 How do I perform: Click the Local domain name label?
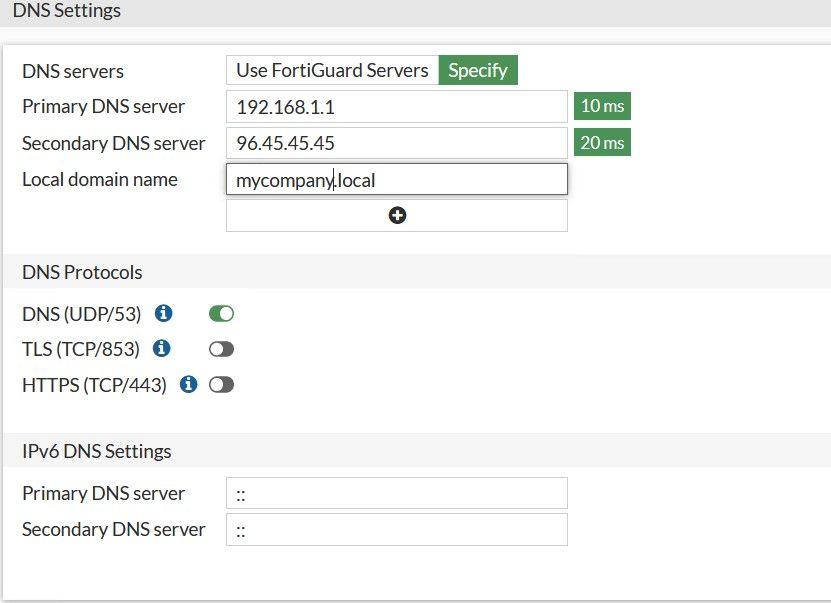100,180
